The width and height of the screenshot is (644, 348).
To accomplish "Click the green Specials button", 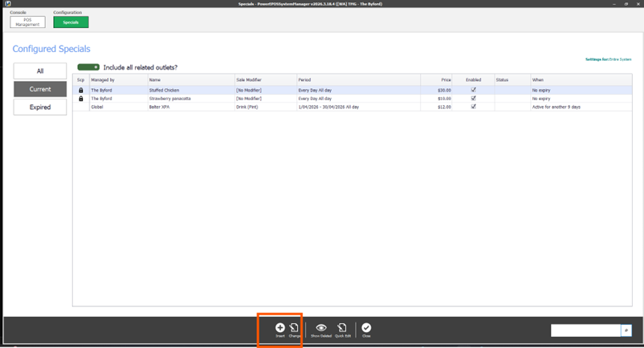I will pos(71,22).
